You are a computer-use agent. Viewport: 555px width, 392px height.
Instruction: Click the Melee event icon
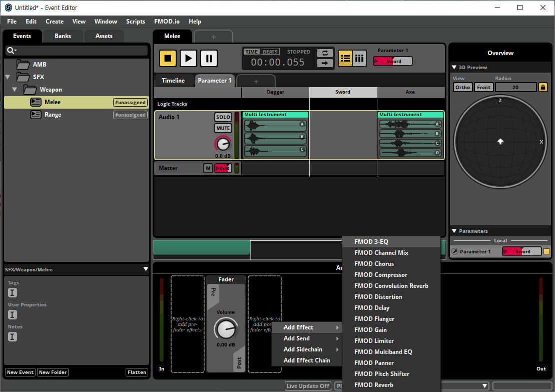click(x=36, y=102)
